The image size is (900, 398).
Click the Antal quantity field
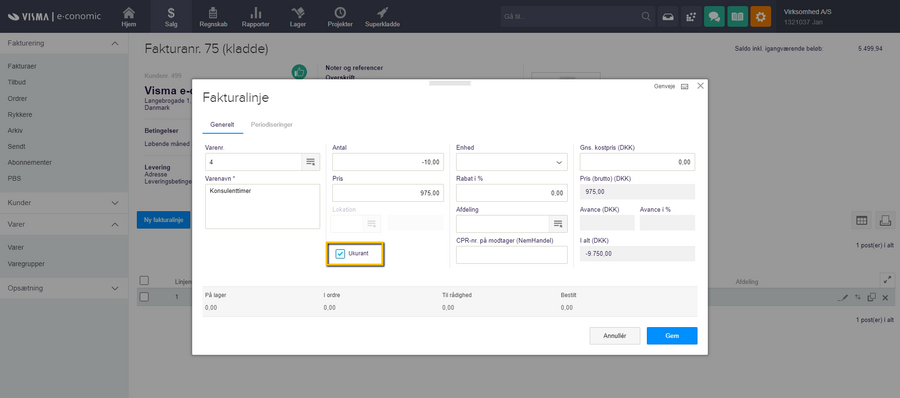pyautogui.click(x=388, y=162)
